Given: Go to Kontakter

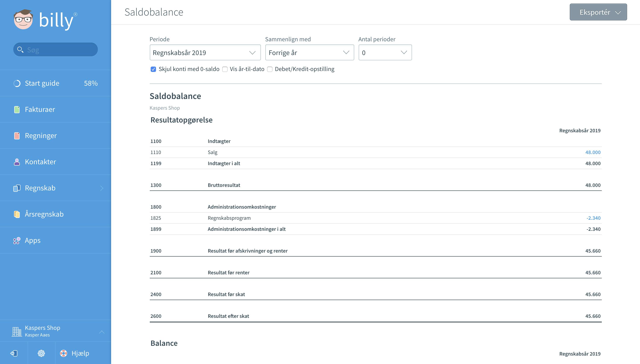Looking at the screenshot, I should [56, 162].
